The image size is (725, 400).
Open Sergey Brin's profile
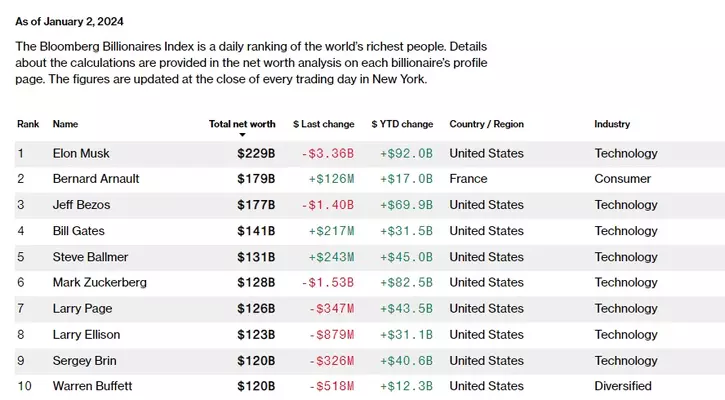click(x=83, y=360)
